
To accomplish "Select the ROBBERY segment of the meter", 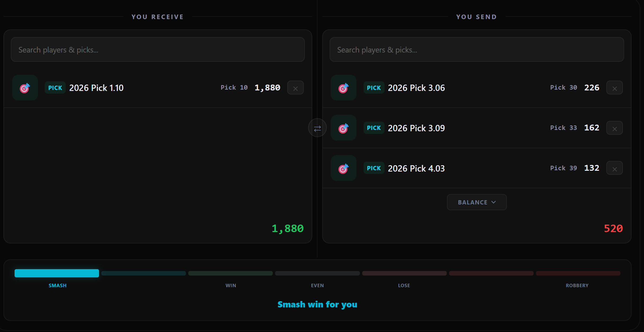I will click(x=578, y=273).
